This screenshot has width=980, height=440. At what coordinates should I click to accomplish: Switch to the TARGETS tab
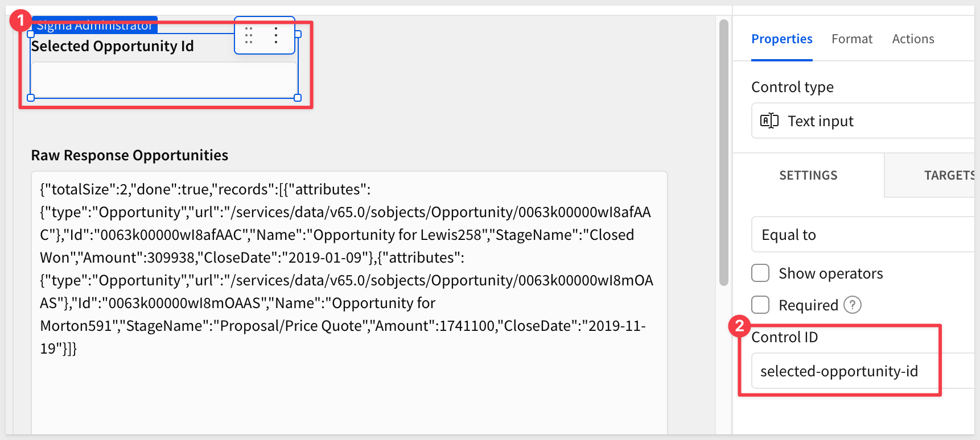click(x=948, y=175)
